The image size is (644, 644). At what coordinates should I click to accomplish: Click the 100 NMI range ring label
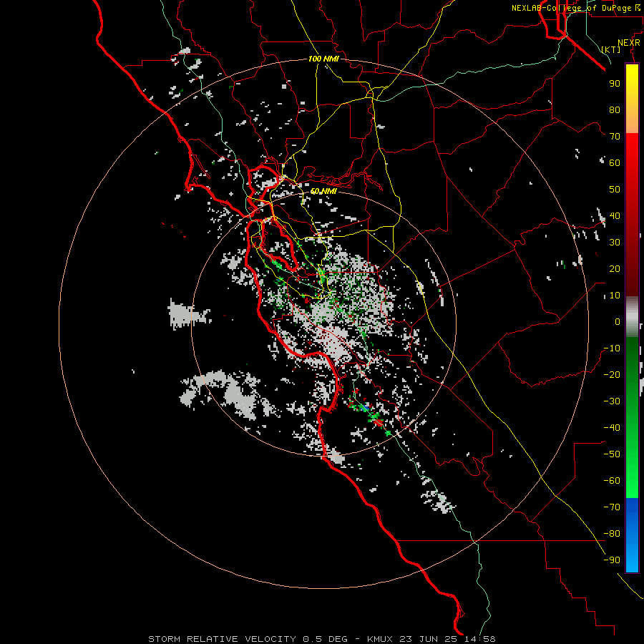tap(323, 59)
